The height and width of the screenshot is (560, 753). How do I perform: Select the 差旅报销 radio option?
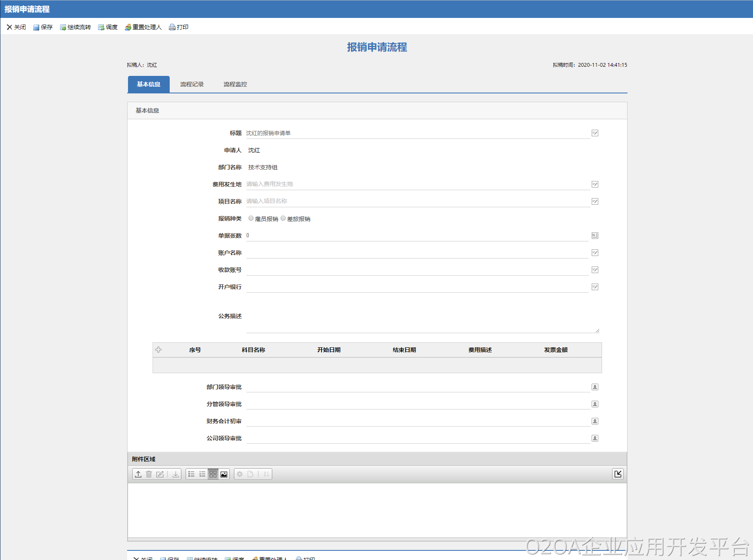click(x=283, y=218)
